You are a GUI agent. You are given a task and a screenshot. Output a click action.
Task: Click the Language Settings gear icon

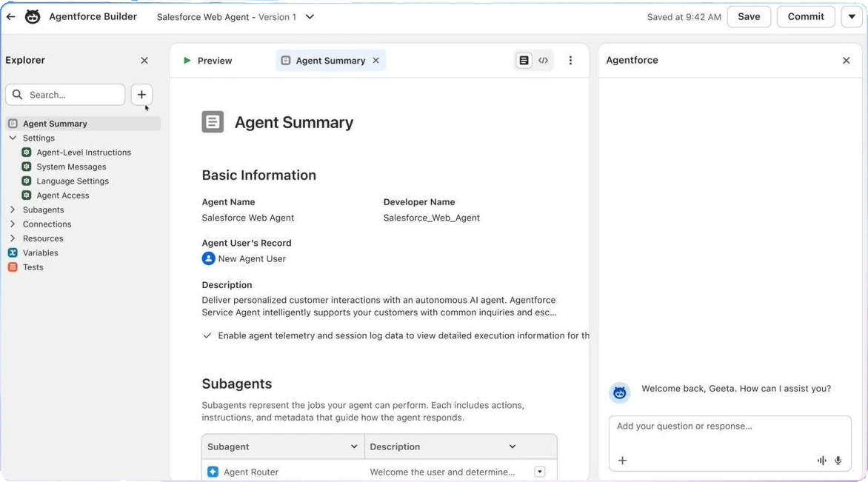coord(27,181)
